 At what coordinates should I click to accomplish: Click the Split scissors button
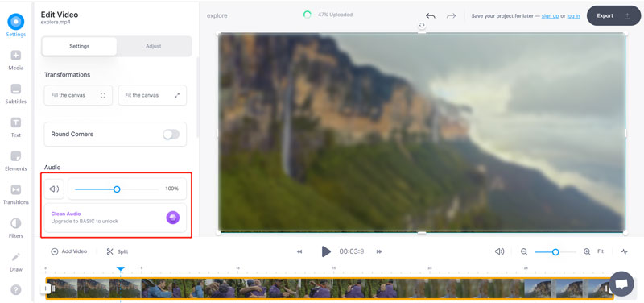(x=118, y=251)
